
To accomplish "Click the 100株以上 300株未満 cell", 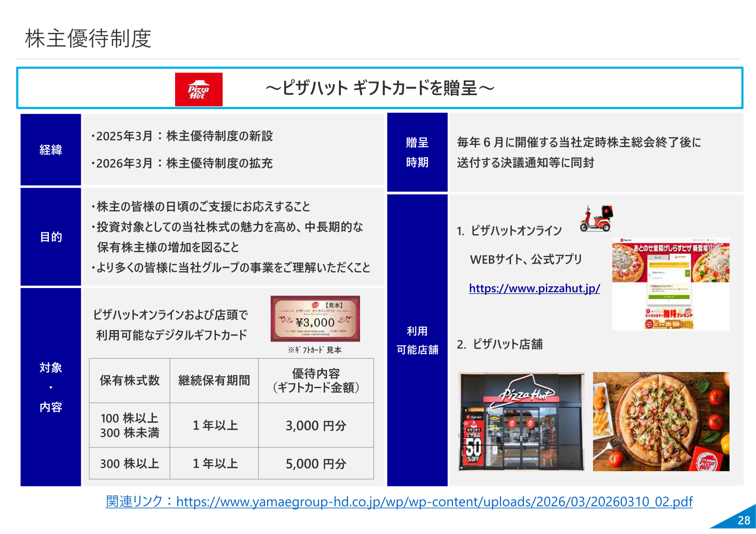I will pyautogui.click(x=130, y=425).
